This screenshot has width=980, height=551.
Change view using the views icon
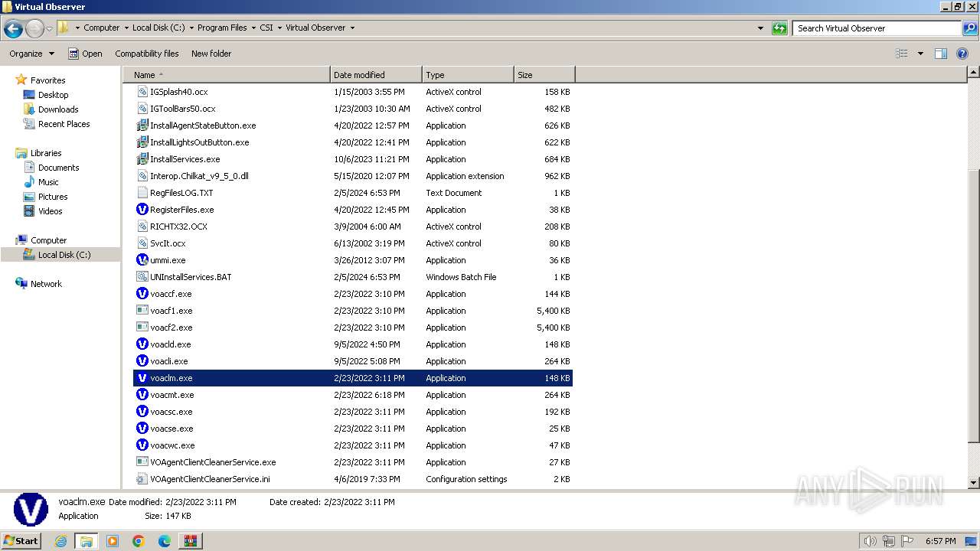(902, 54)
